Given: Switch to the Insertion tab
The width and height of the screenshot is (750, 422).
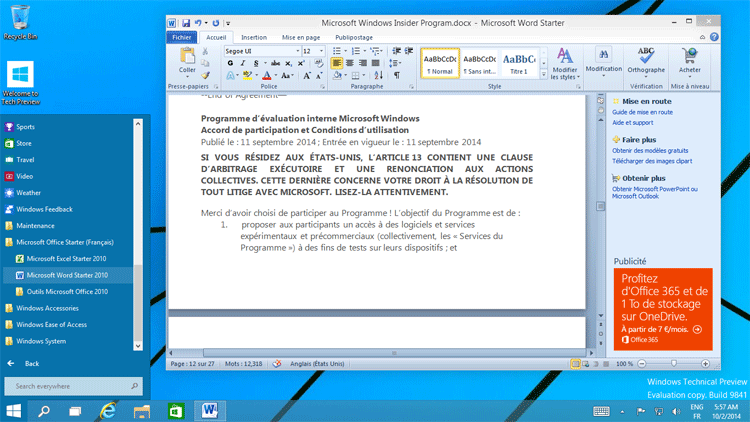Looking at the screenshot, I should click(254, 37).
